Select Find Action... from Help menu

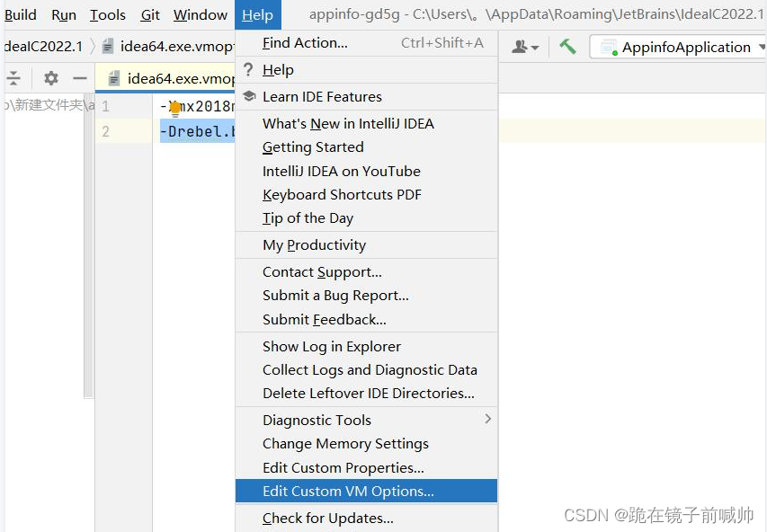[x=366, y=43]
